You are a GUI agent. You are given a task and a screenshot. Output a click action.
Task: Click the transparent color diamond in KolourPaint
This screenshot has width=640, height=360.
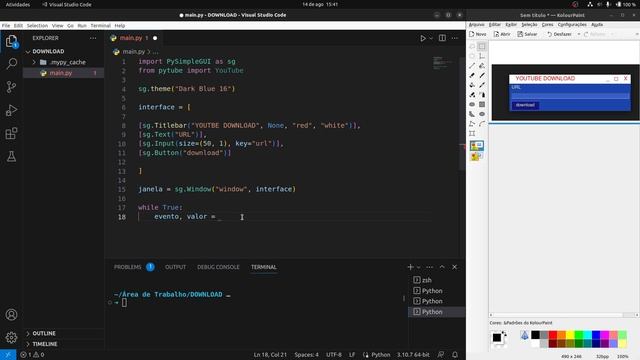tap(524, 336)
